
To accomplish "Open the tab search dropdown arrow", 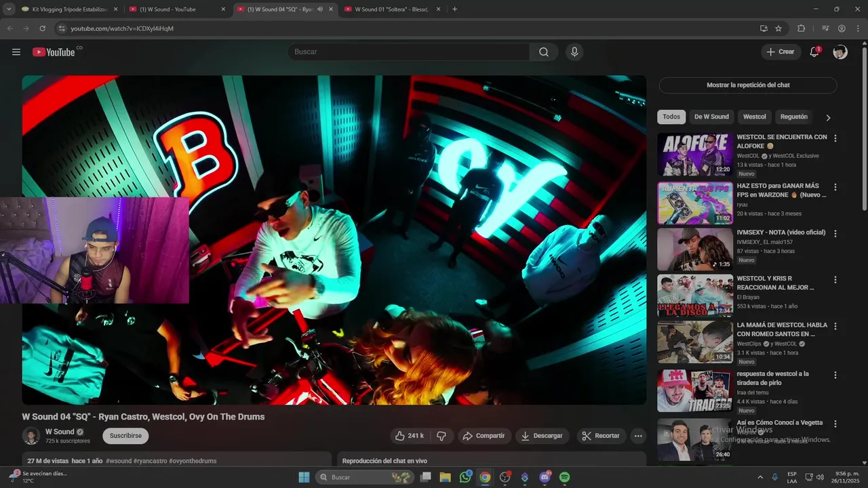I will point(9,9).
